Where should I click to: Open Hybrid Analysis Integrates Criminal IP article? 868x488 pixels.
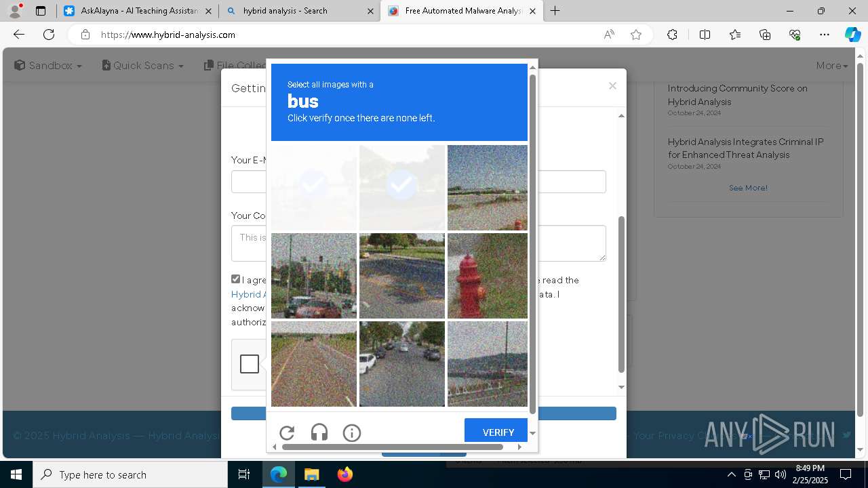coord(745,148)
